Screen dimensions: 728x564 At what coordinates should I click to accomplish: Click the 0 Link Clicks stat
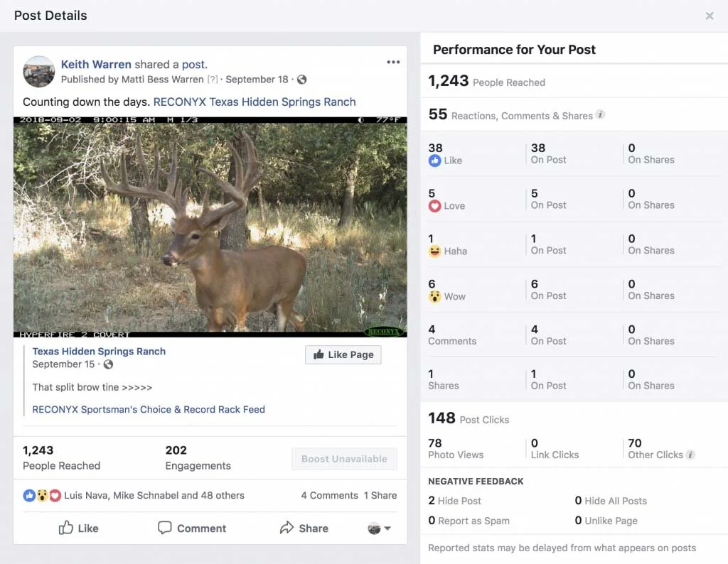(x=555, y=448)
